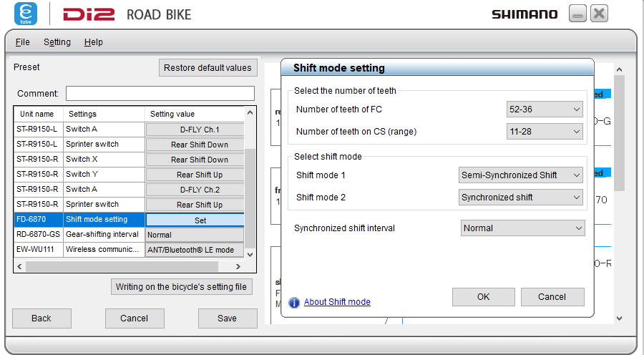Click the right panel scroll down arrow

[x=620, y=318]
